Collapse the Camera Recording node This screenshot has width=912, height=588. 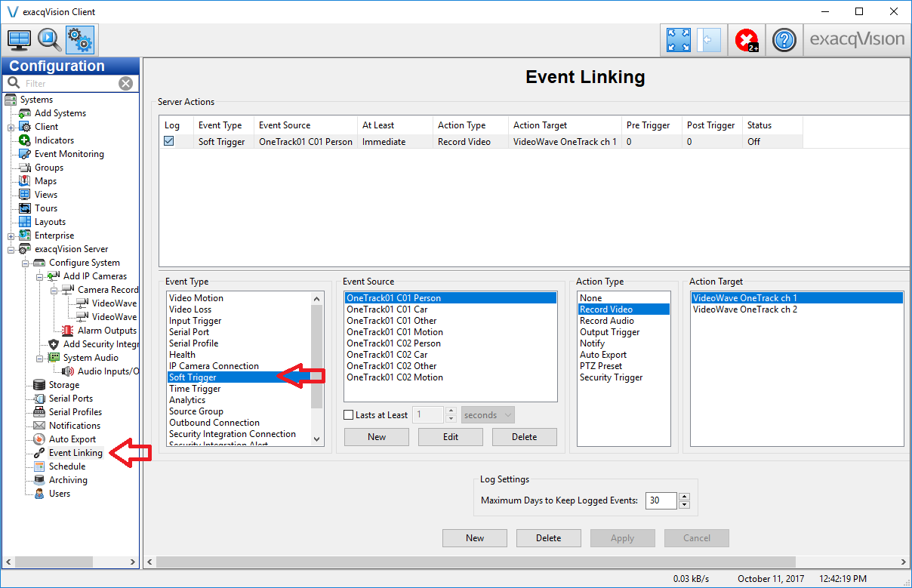54,290
